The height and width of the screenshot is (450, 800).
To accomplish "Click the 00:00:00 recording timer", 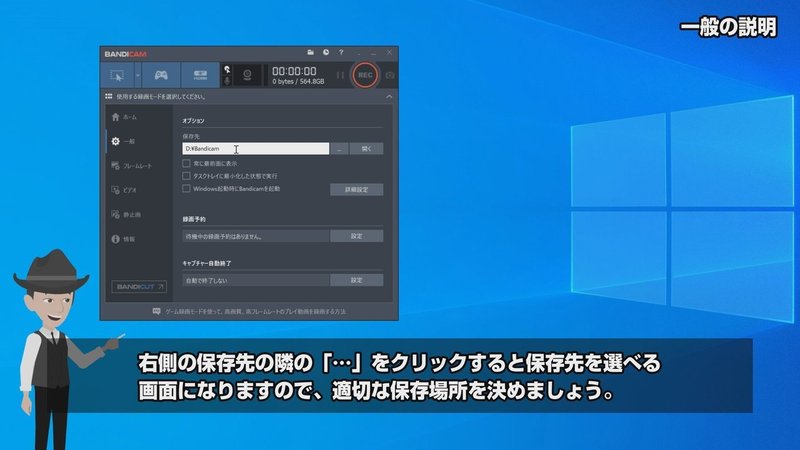I will tap(294, 71).
